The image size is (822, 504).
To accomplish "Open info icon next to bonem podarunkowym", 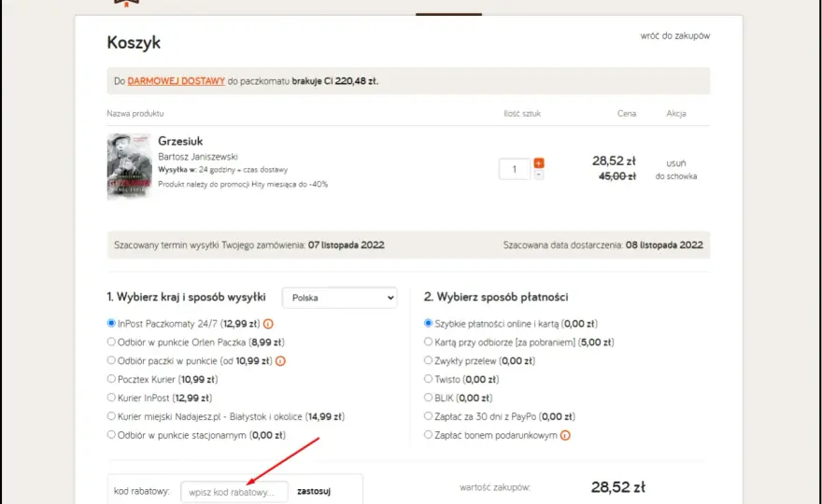I will click(565, 435).
